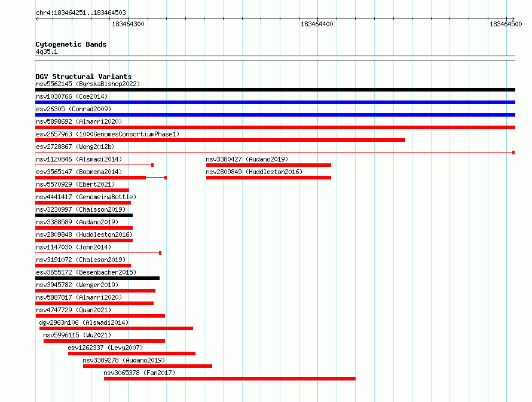Open nsv1147030 (John2014) label

coord(74,247)
